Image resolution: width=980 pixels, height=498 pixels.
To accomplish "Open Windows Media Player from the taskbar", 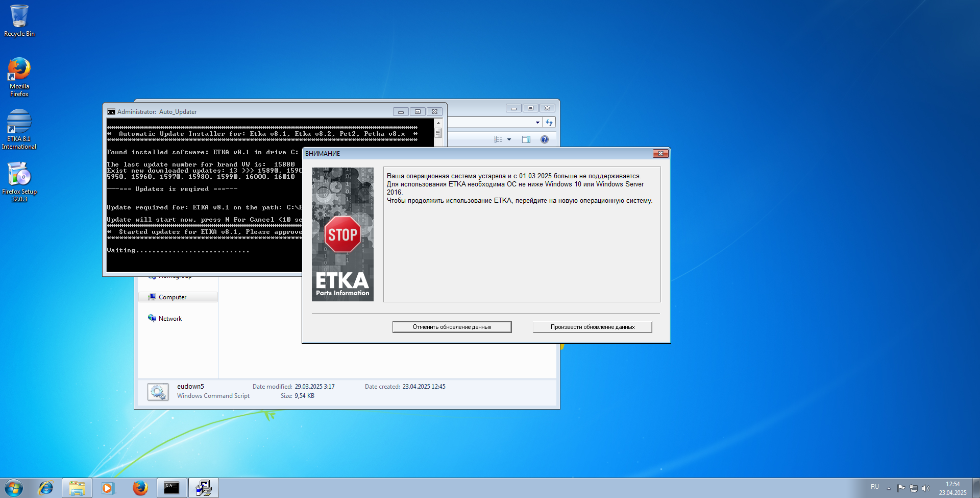I will [x=108, y=488].
